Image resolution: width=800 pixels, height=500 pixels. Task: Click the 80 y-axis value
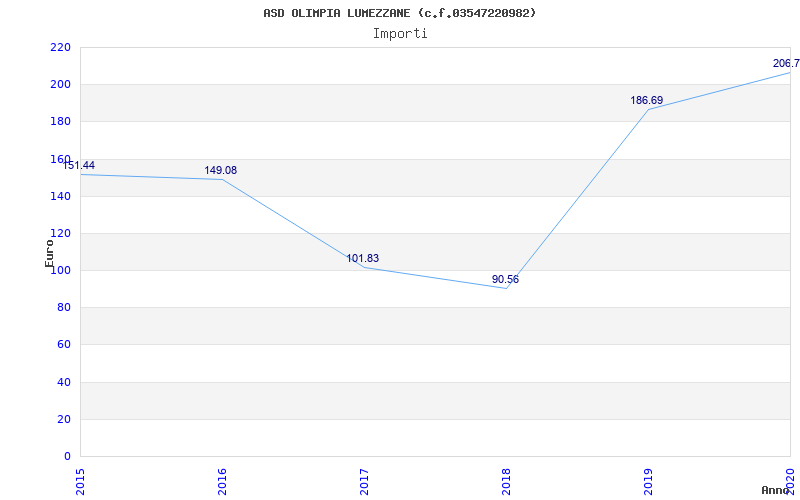[x=63, y=308]
